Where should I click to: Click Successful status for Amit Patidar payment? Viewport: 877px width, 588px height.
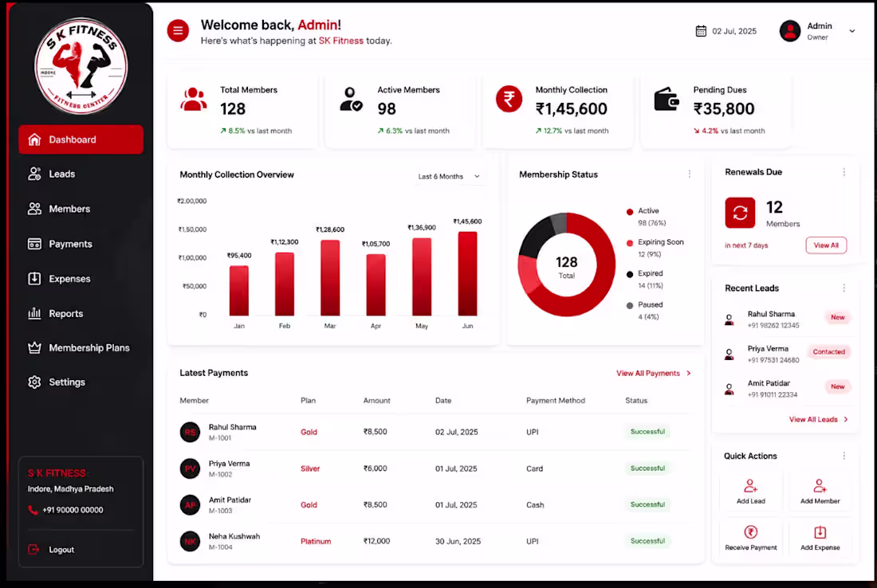click(x=647, y=504)
